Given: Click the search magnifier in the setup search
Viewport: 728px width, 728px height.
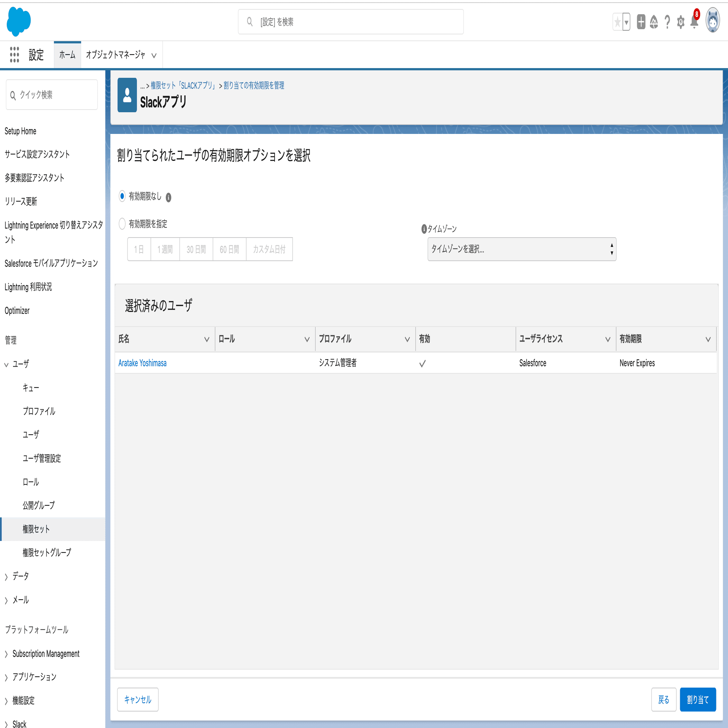Looking at the screenshot, I should pyautogui.click(x=250, y=22).
